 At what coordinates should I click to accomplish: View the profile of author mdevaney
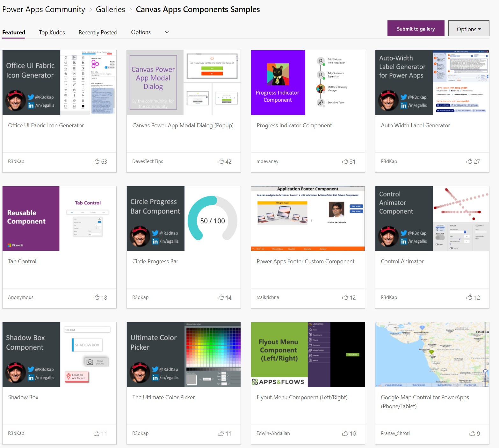tap(267, 161)
